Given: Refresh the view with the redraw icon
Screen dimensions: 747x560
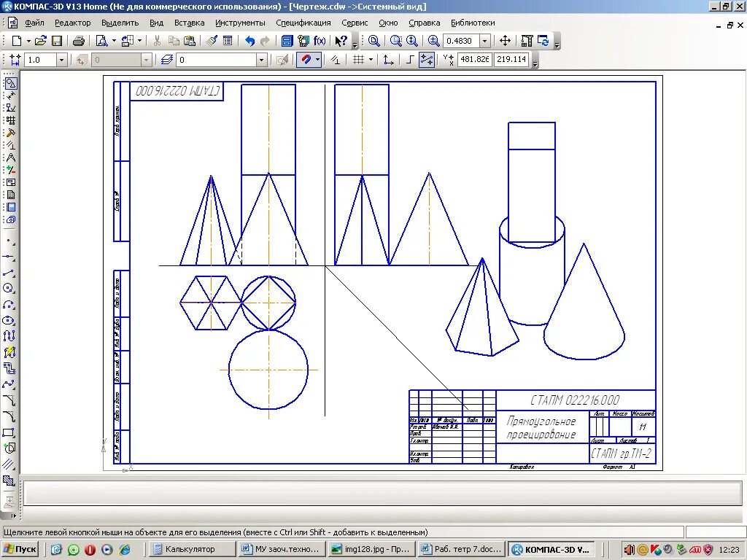Looking at the screenshot, I should (x=543, y=41).
